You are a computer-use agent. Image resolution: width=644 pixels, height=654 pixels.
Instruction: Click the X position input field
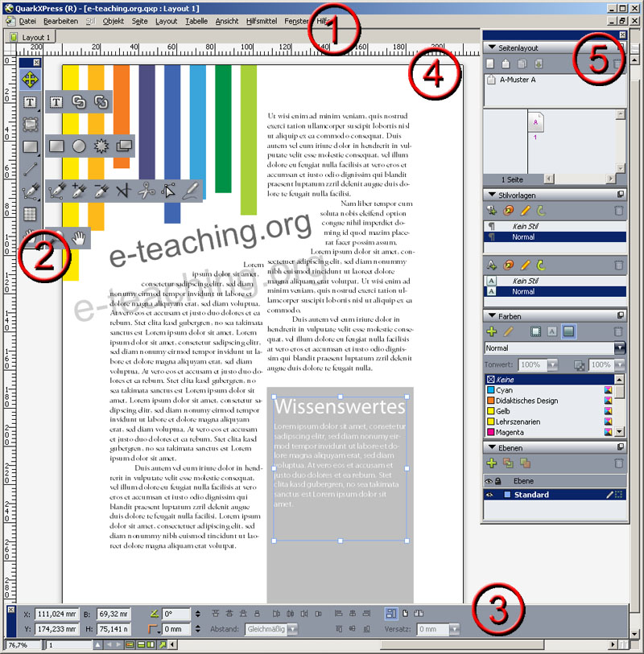pos(56,614)
